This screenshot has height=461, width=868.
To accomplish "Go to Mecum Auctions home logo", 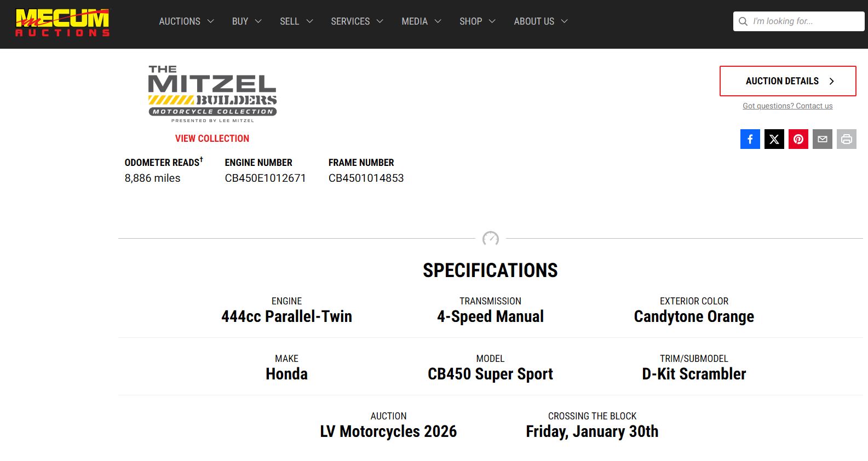I will pos(62,22).
